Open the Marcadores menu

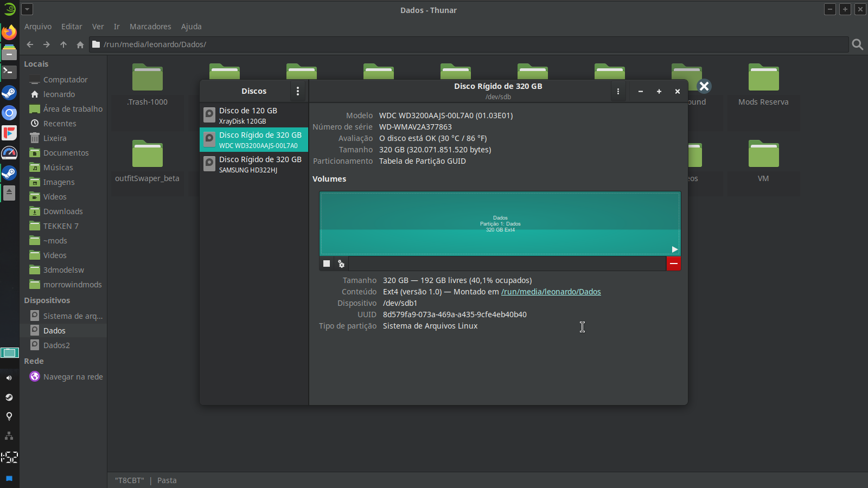click(150, 27)
